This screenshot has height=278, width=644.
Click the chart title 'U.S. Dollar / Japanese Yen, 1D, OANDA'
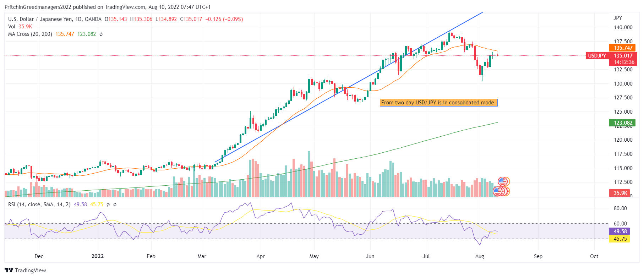pos(55,19)
